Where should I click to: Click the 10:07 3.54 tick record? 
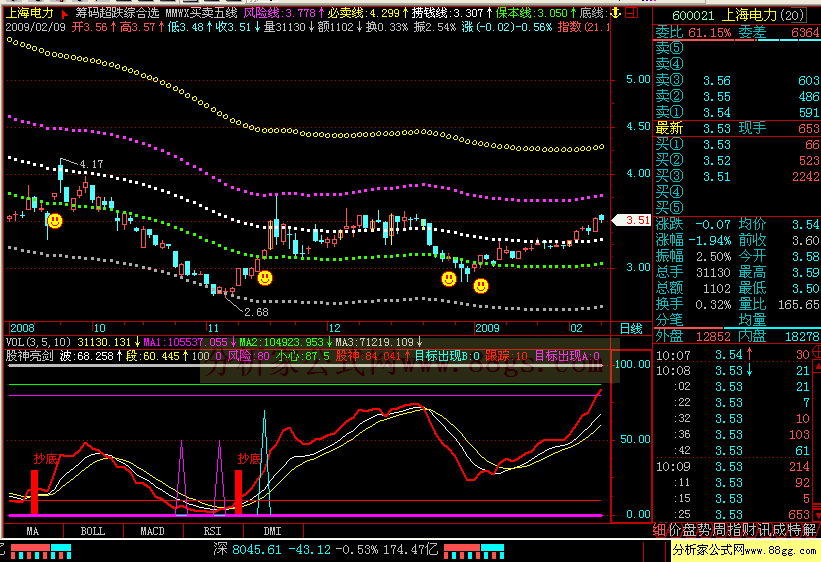(733, 355)
